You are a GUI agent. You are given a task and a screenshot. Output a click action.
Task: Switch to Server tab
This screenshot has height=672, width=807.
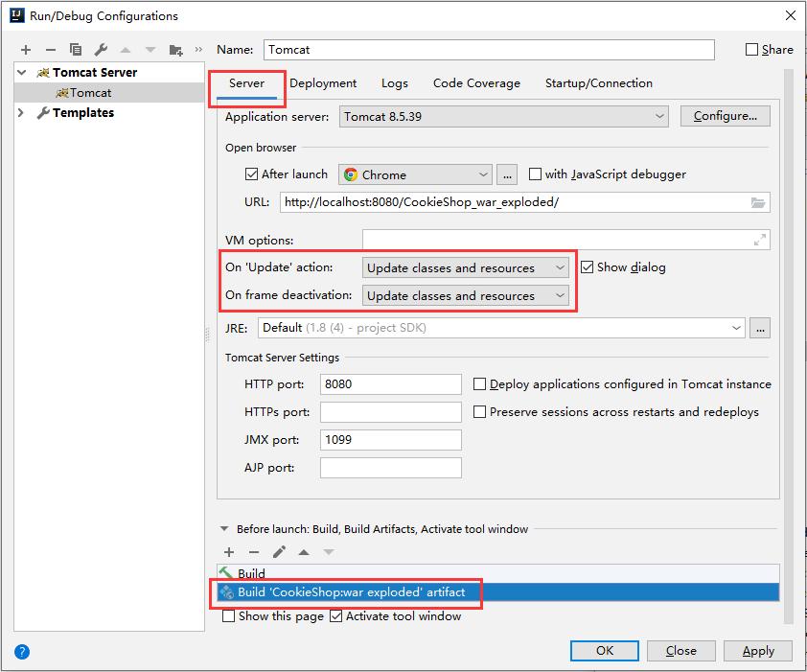(246, 83)
